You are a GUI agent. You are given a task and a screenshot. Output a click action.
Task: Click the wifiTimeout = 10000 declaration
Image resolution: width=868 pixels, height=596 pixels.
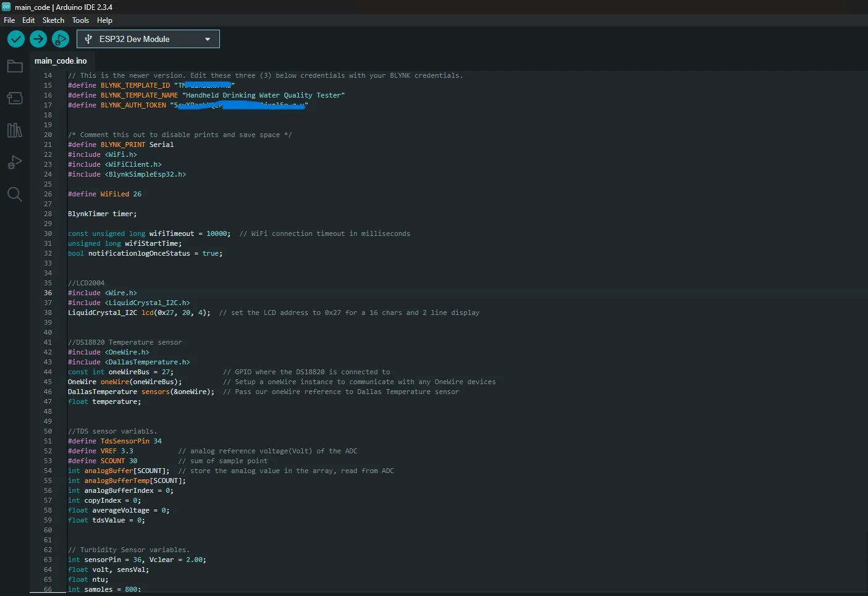[x=150, y=233]
